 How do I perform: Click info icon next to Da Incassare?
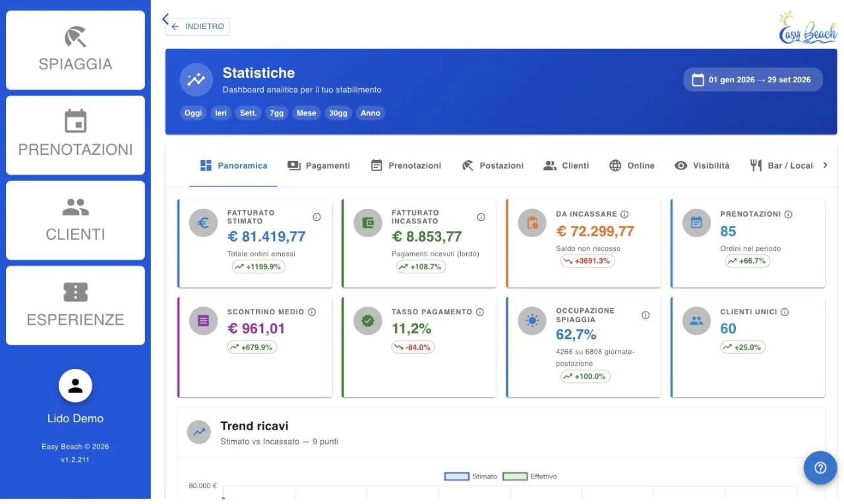(624, 214)
